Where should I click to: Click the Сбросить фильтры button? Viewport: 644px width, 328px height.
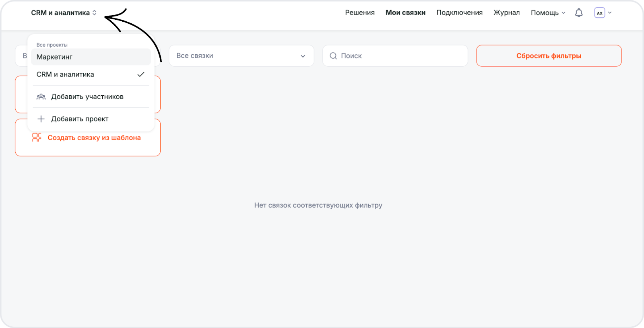click(x=549, y=56)
